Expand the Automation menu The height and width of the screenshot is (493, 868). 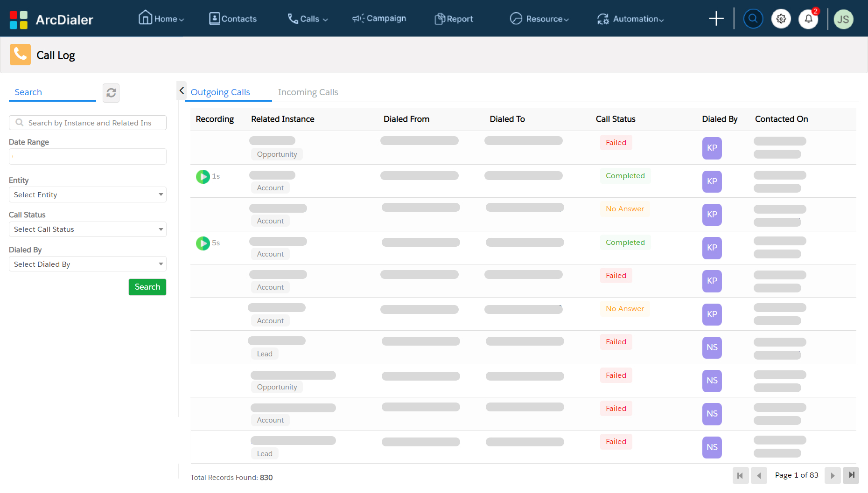[630, 19]
